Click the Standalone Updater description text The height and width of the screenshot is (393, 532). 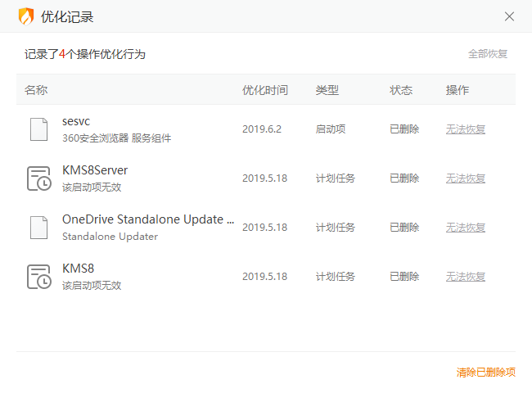coord(110,236)
